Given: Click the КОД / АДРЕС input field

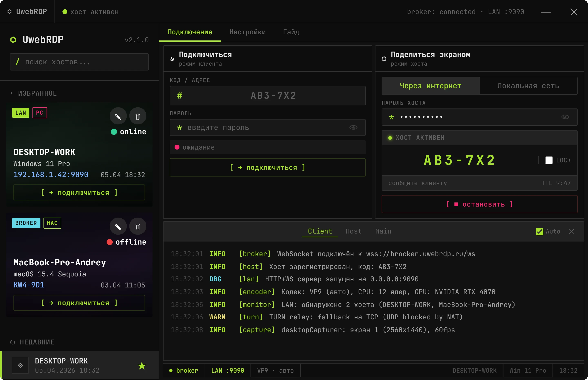Looking at the screenshot, I should point(267,96).
